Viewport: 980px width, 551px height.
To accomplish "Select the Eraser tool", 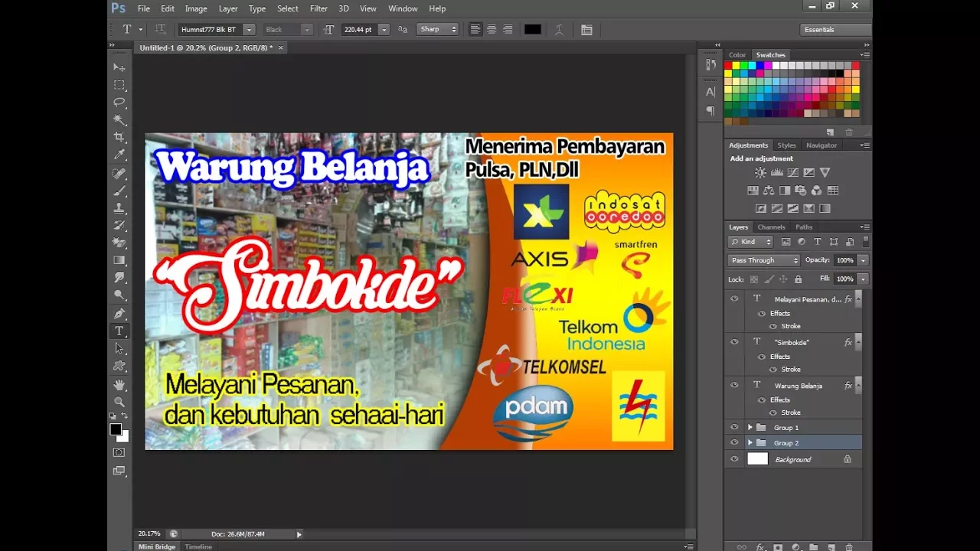I will (x=119, y=243).
